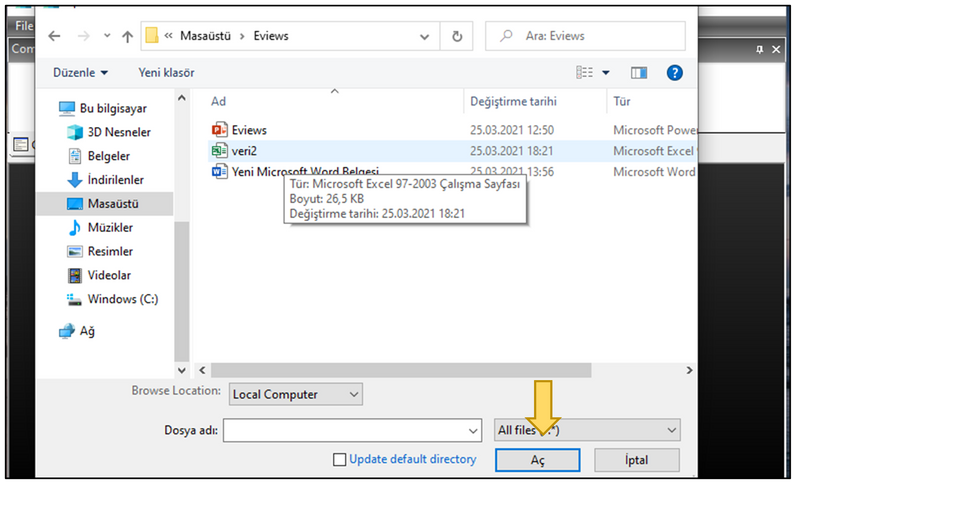Click the Excel icon beside veri2
Screen dimensions: 980x508
click(x=219, y=151)
